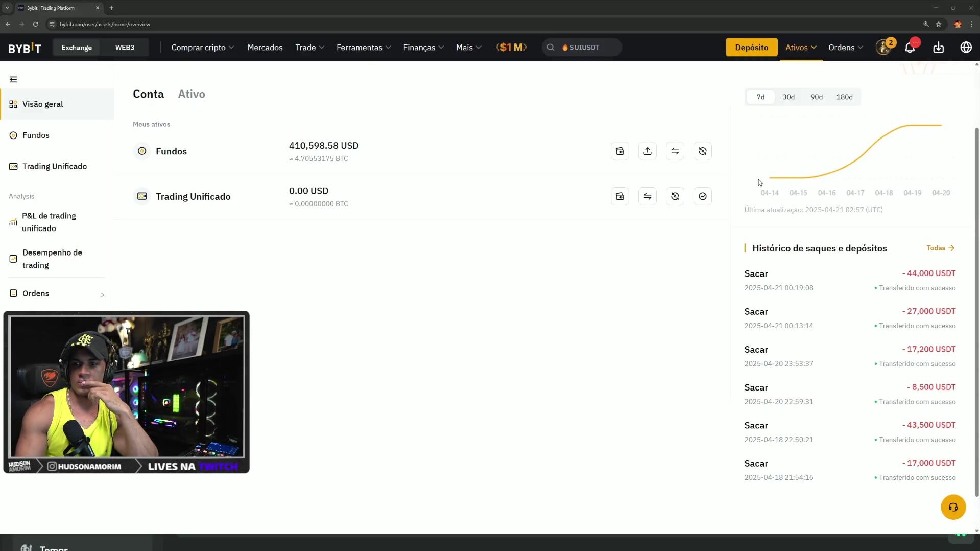Click the app download icon
980x551 pixels.
(939, 48)
